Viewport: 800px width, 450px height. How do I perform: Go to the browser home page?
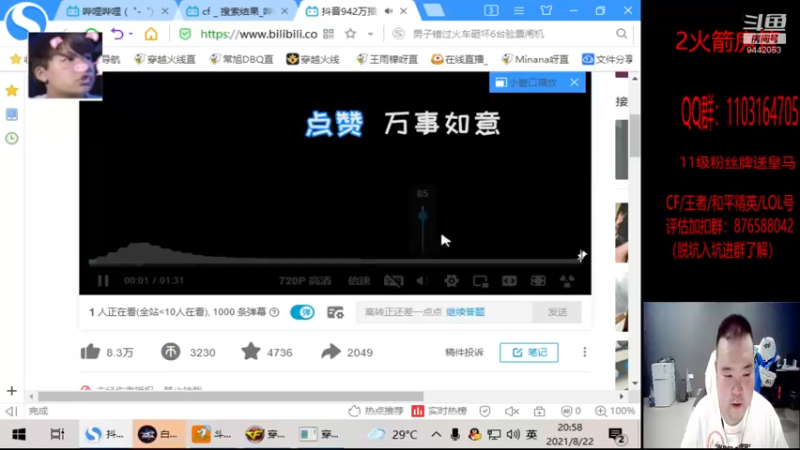pyautogui.click(x=151, y=34)
